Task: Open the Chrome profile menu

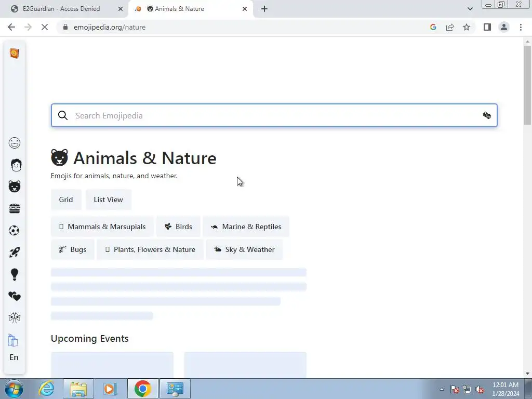Action: tap(504, 27)
